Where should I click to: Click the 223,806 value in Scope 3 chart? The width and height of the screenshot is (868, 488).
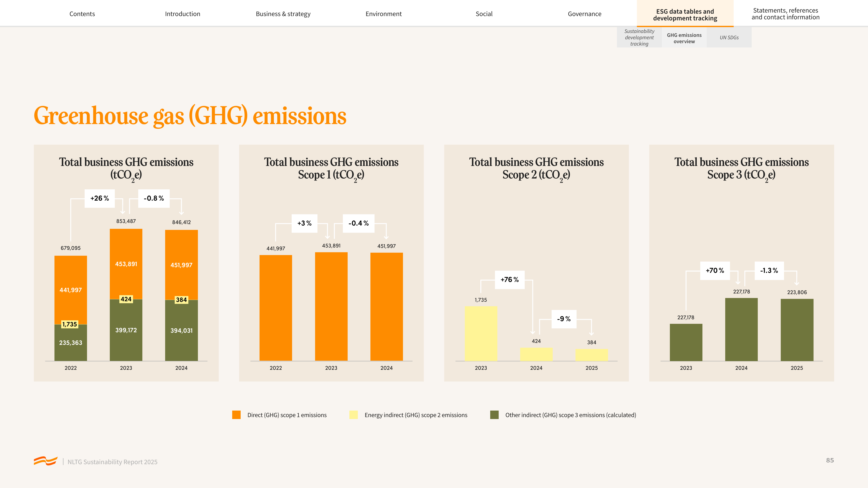coord(797,292)
